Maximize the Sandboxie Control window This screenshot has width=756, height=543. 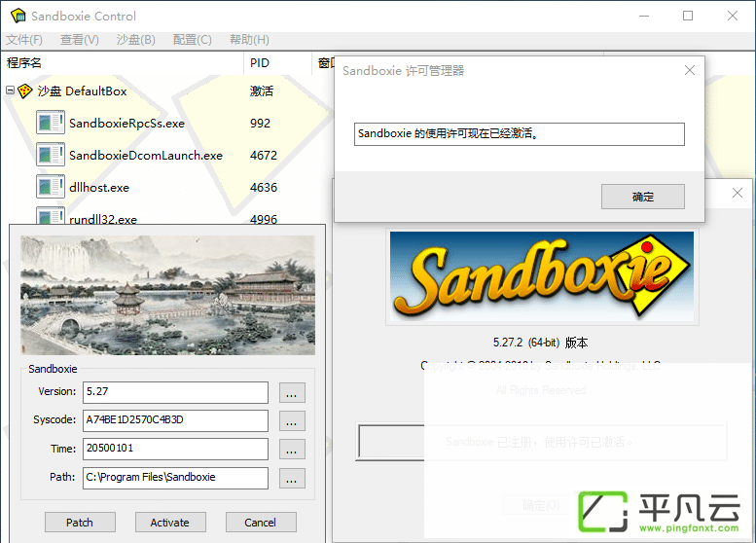pyautogui.click(x=688, y=16)
